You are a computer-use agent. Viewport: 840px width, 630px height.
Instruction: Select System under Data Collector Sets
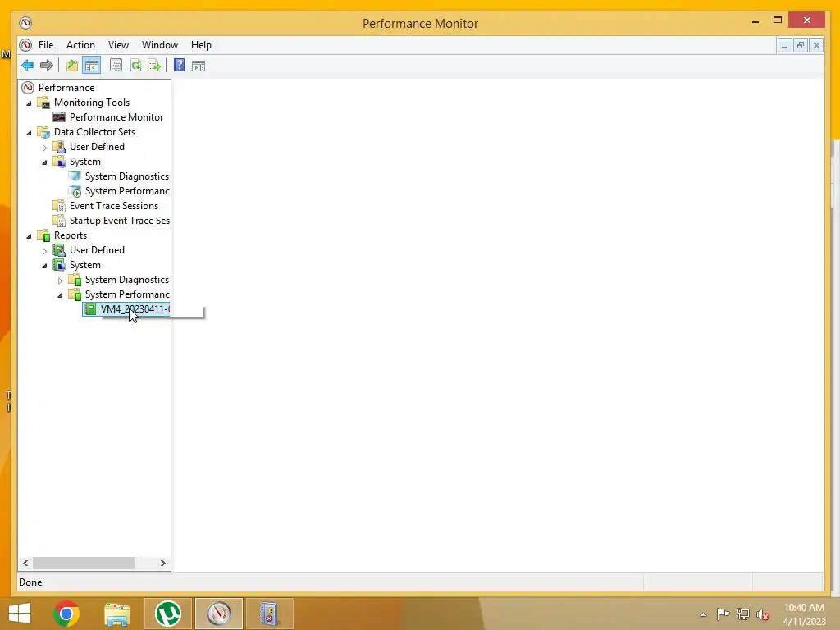(x=84, y=162)
